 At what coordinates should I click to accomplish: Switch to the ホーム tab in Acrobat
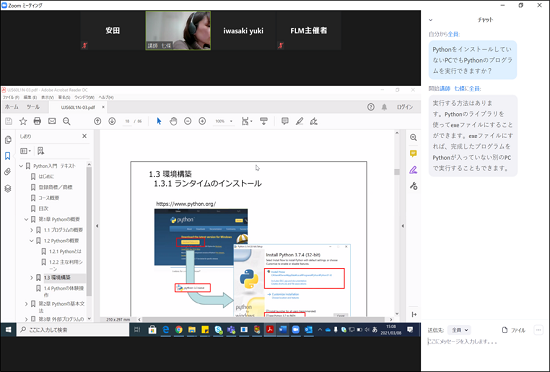(12, 107)
